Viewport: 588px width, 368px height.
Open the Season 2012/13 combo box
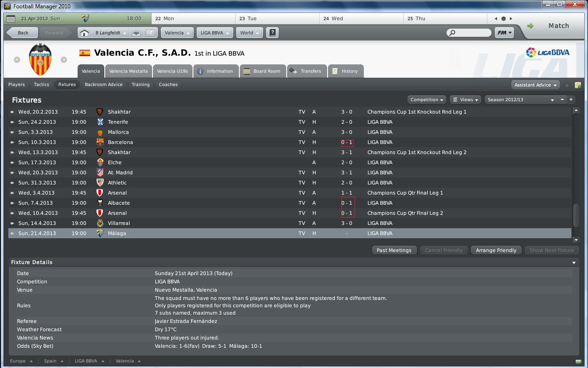coord(521,100)
